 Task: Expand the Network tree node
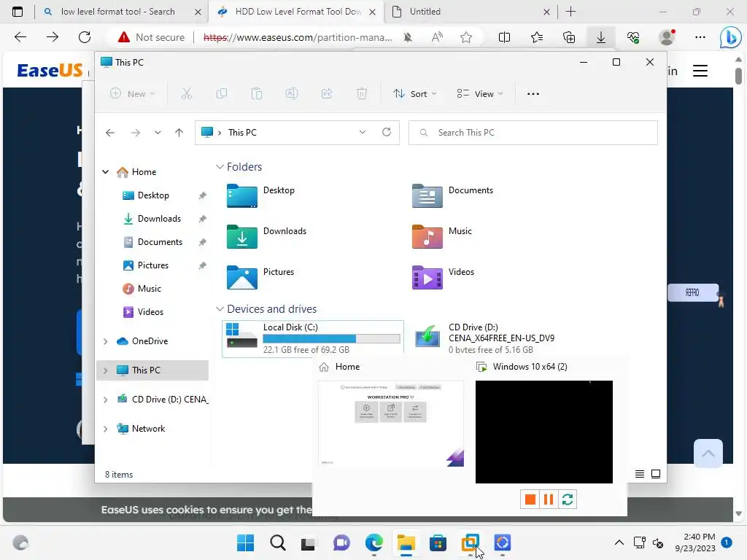(x=105, y=429)
